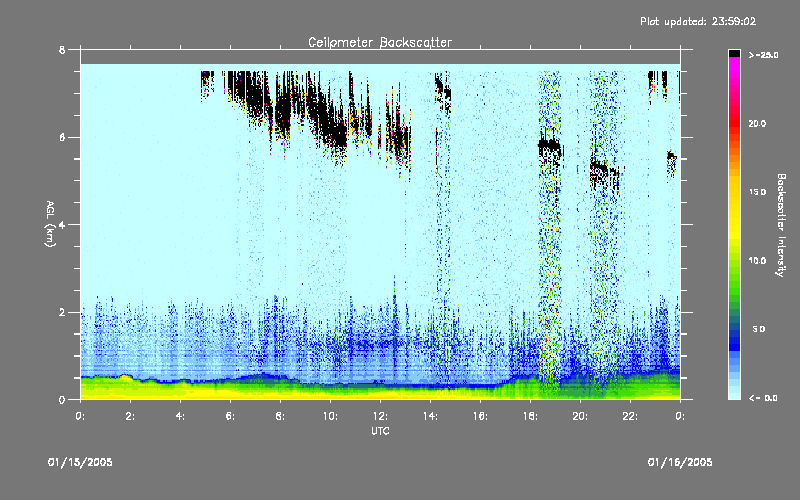Pick the red band of the colorbar
The height and width of the screenshot is (500, 800).
[x=734, y=125]
